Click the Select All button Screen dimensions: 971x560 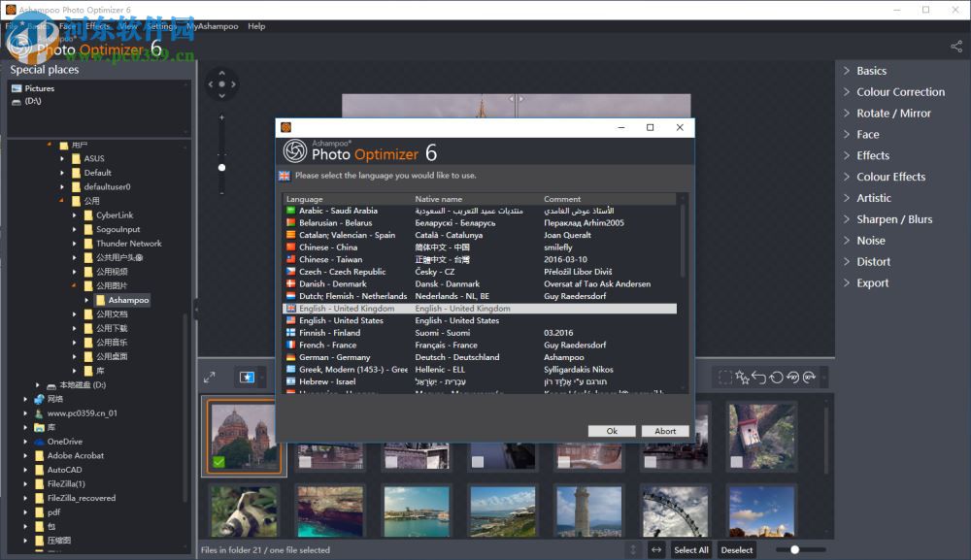691,549
